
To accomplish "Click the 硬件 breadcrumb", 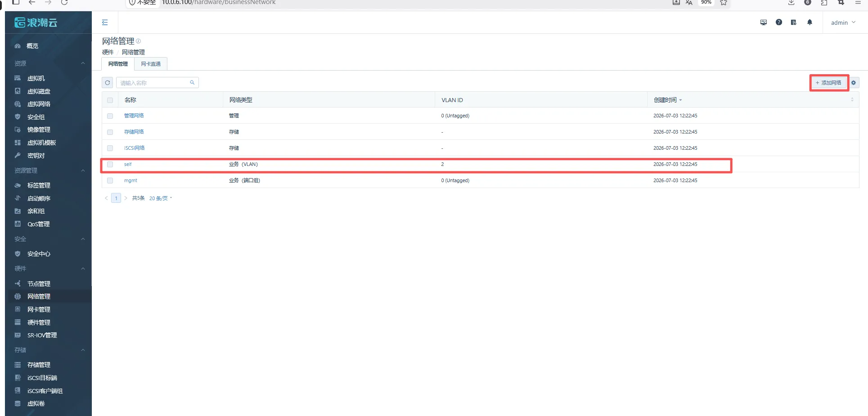I will [x=108, y=52].
